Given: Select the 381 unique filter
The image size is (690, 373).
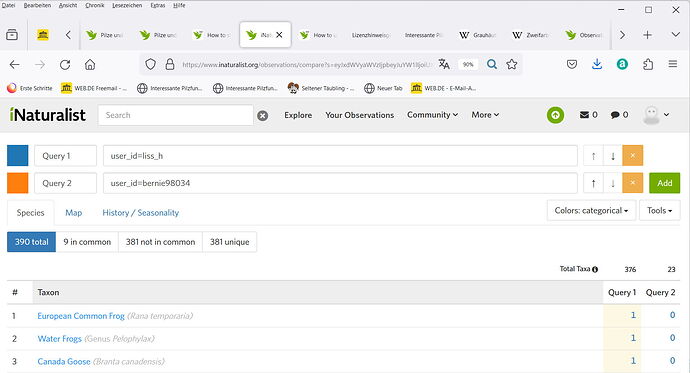Looking at the screenshot, I should click(229, 242).
